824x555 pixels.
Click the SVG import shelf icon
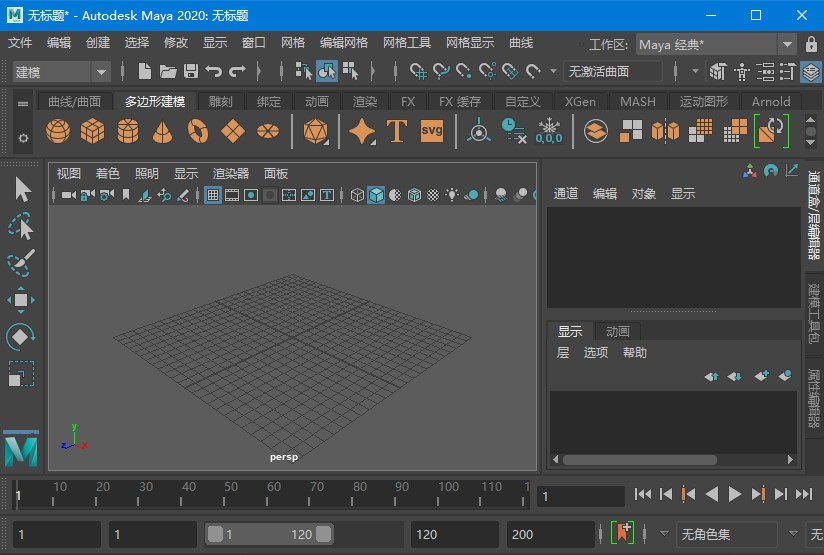(x=432, y=130)
